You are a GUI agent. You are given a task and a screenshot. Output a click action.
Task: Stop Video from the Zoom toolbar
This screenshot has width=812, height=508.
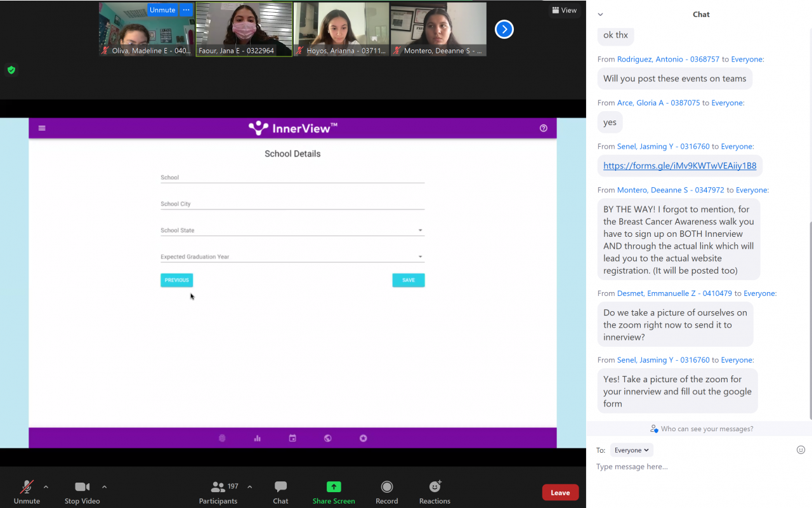pos(82,492)
